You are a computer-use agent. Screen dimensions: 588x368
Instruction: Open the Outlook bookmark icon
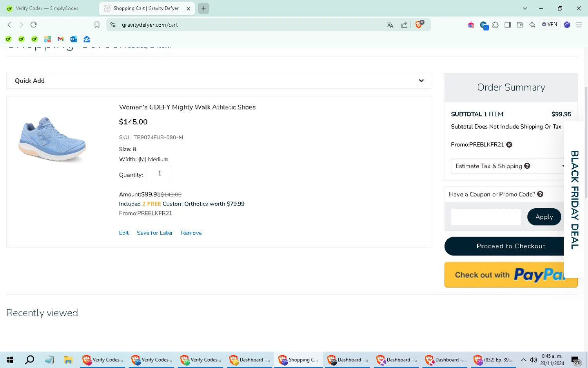tap(73, 39)
